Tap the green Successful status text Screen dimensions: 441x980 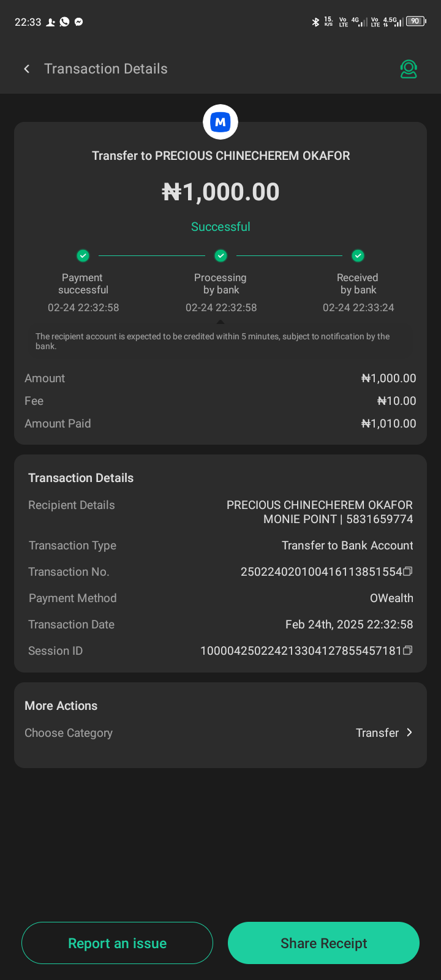click(x=221, y=227)
